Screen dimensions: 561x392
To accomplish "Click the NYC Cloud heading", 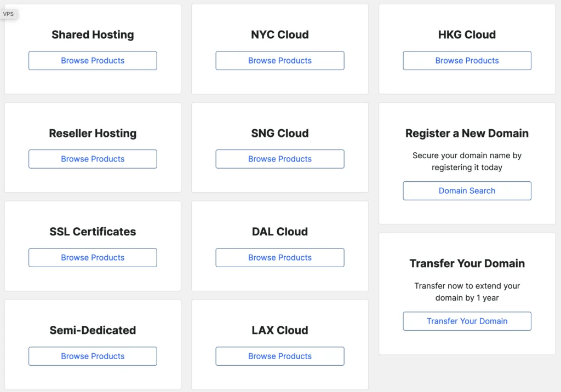I will pos(280,34).
